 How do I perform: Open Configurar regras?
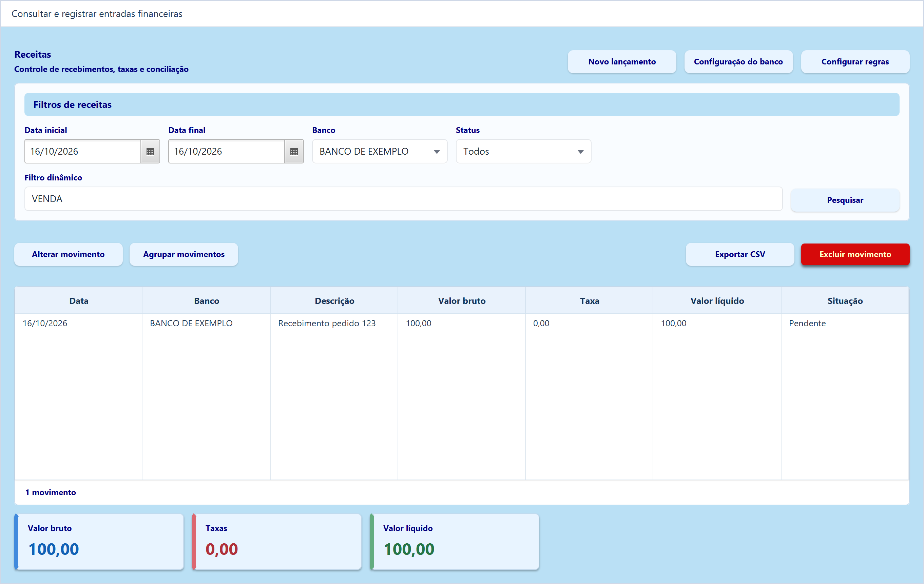(x=855, y=62)
